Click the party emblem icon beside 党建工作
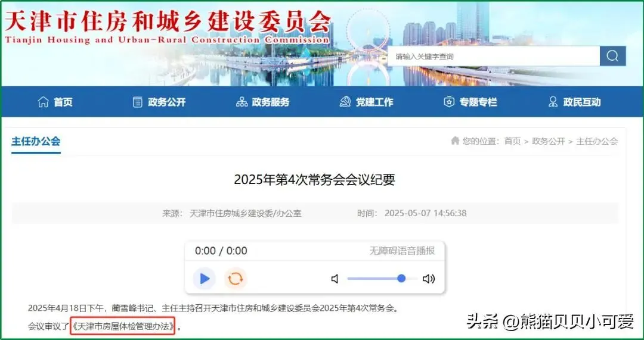The image size is (644, 340). click(345, 102)
